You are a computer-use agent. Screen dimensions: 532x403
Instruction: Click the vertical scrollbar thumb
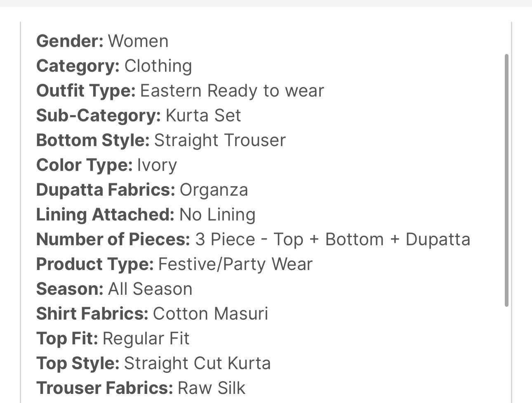506,180
